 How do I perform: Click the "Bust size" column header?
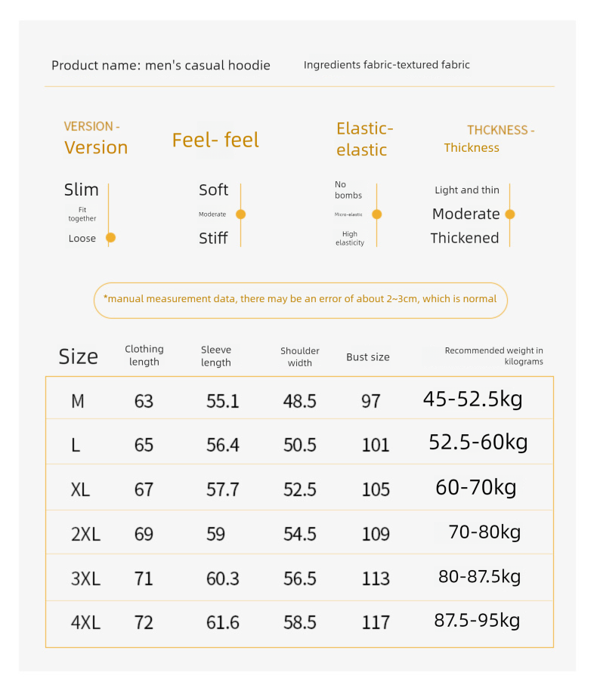tap(368, 357)
